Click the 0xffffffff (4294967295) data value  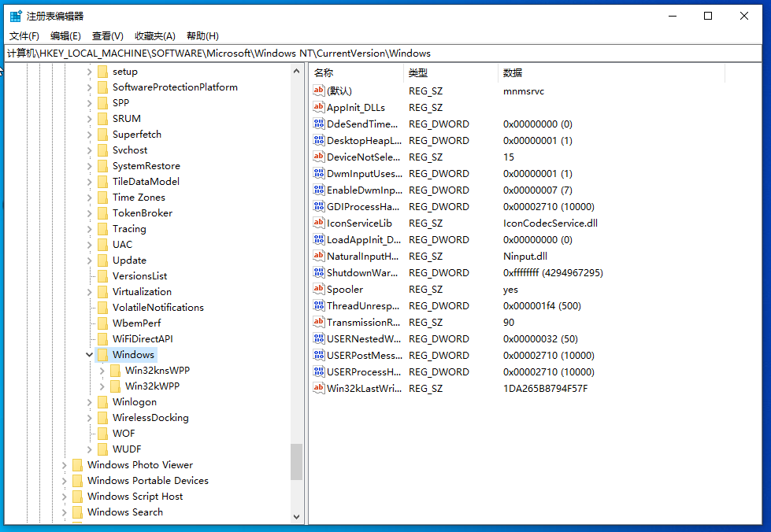553,272
